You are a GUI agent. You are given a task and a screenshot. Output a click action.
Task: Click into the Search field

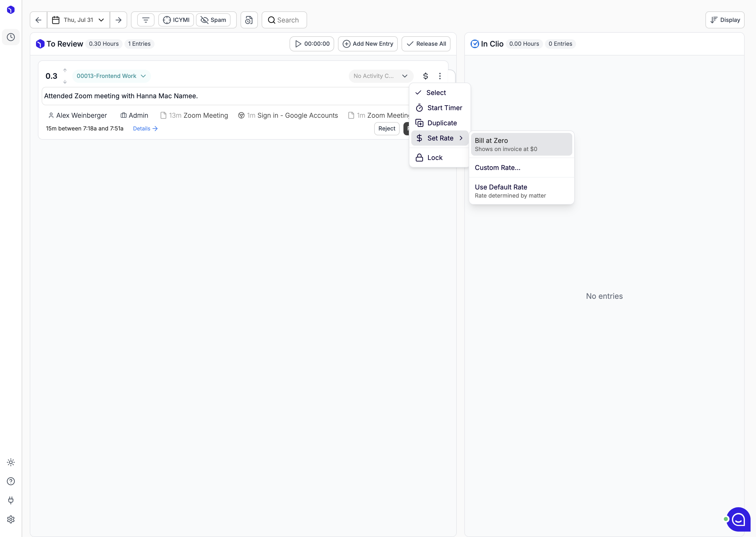click(x=284, y=20)
